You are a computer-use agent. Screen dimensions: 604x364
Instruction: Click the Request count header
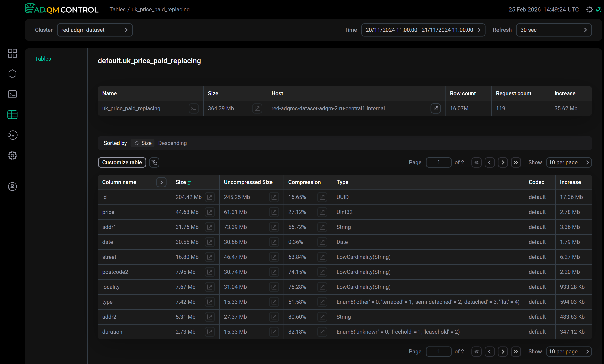[513, 93]
